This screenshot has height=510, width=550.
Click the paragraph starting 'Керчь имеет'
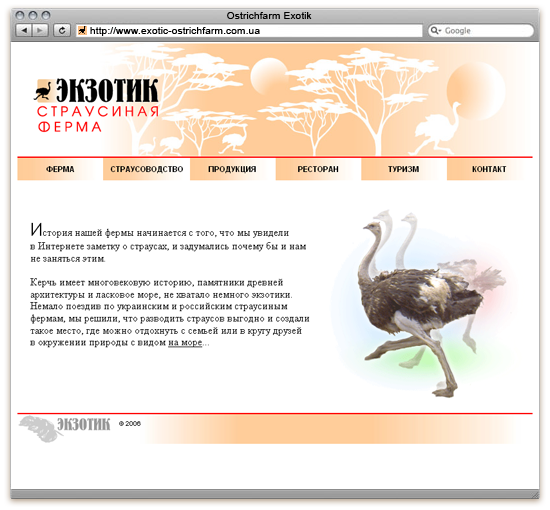tap(170, 313)
